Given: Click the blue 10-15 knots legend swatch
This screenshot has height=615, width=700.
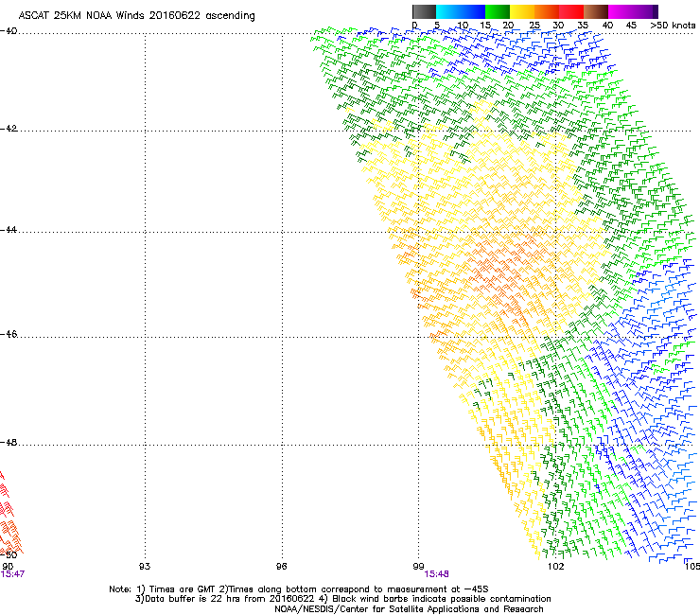Looking at the screenshot, I should tap(473, 11).
